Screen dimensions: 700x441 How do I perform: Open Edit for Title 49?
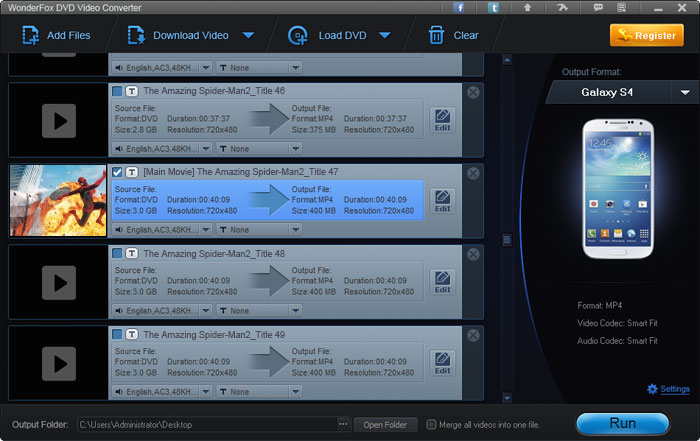click(x=442, y=363)
